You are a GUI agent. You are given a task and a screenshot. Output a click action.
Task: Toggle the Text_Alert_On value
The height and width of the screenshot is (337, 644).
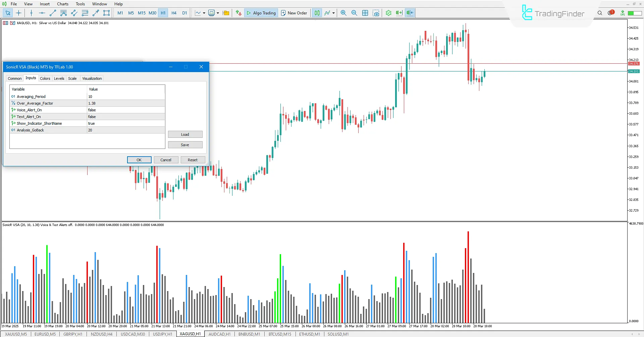click(125, 116)
